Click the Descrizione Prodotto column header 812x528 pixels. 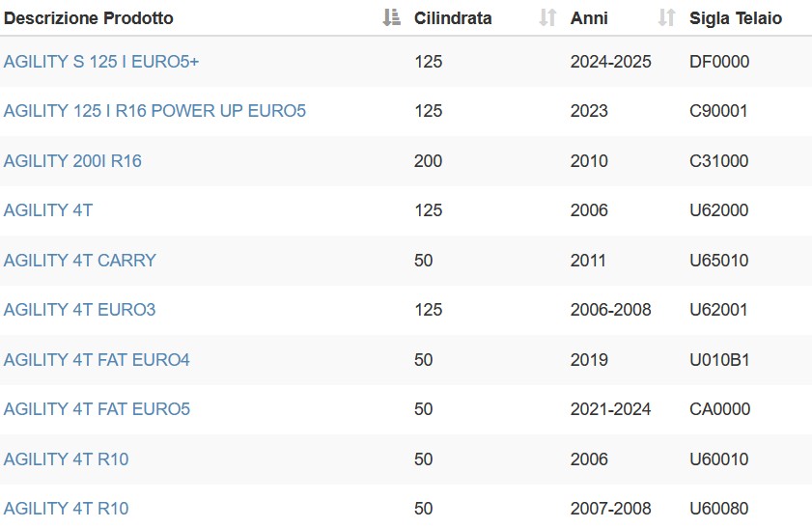click(89, 18)
